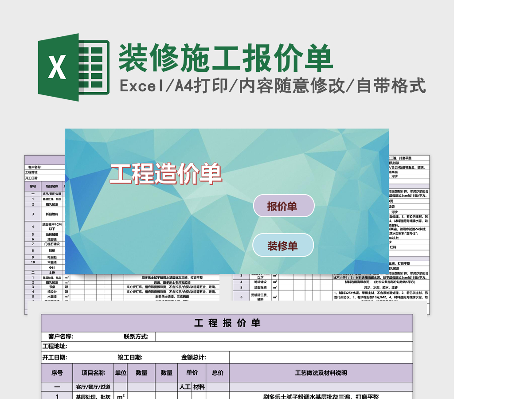Screen dimensions: 532x399
Task: Select the 地面找平4CM以下 cell in left sheet
Action: tap(52, 227)
